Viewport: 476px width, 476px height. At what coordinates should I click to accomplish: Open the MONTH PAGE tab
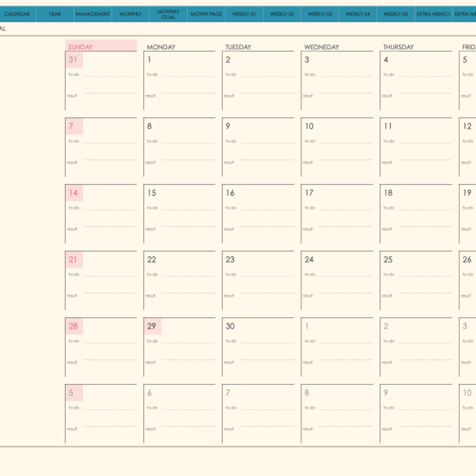pos(206,14)
